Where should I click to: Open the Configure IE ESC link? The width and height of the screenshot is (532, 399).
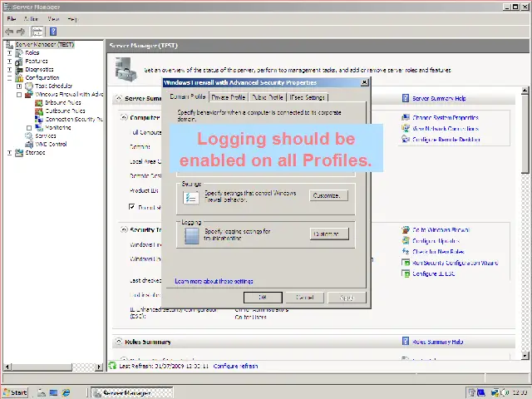pyautogui.click(x=434, y=273)
